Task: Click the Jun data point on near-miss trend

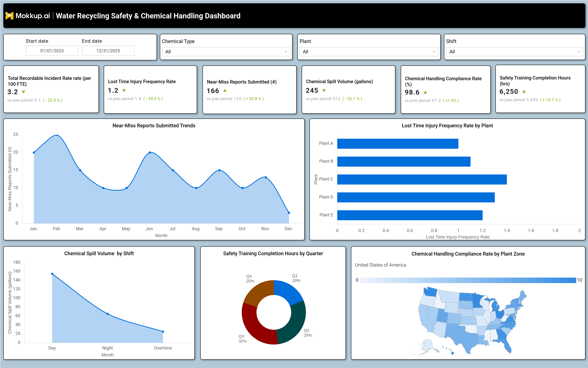Action: pyautogui.click(x=150, y=152)
